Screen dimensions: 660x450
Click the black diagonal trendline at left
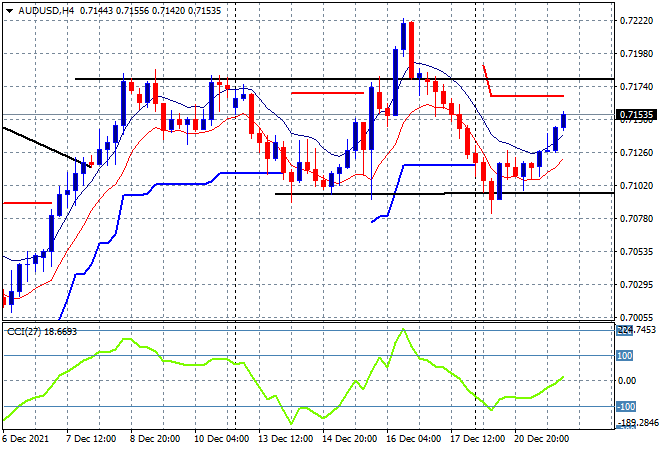pyautogui.click(x=40, y=143)
